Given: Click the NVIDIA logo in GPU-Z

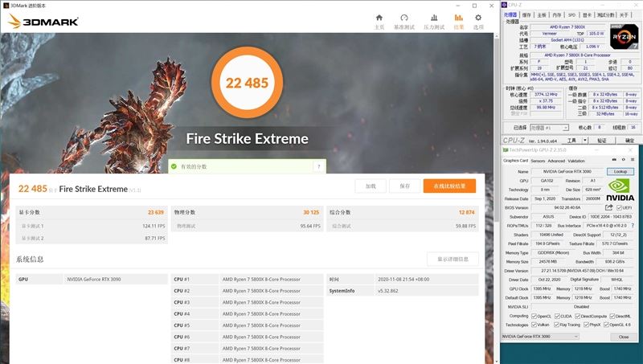Looking at the screenshot, I should pos(620,190).
